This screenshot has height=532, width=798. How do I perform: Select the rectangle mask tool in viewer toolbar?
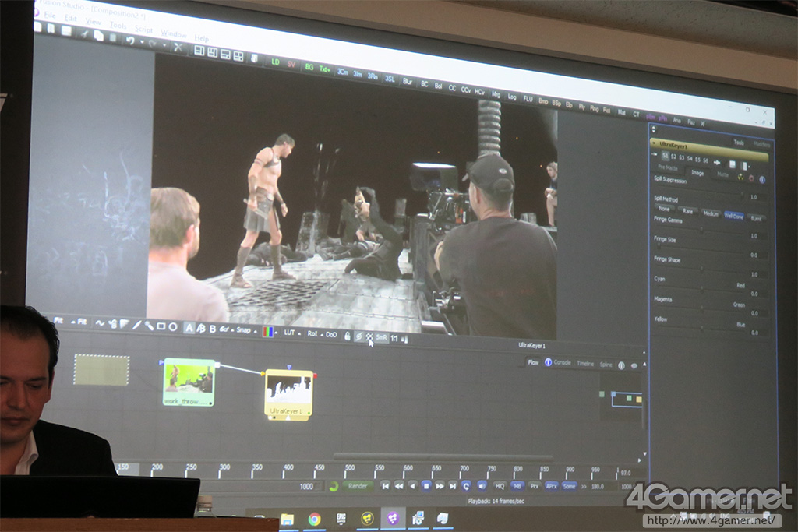[x=161, y=326]
